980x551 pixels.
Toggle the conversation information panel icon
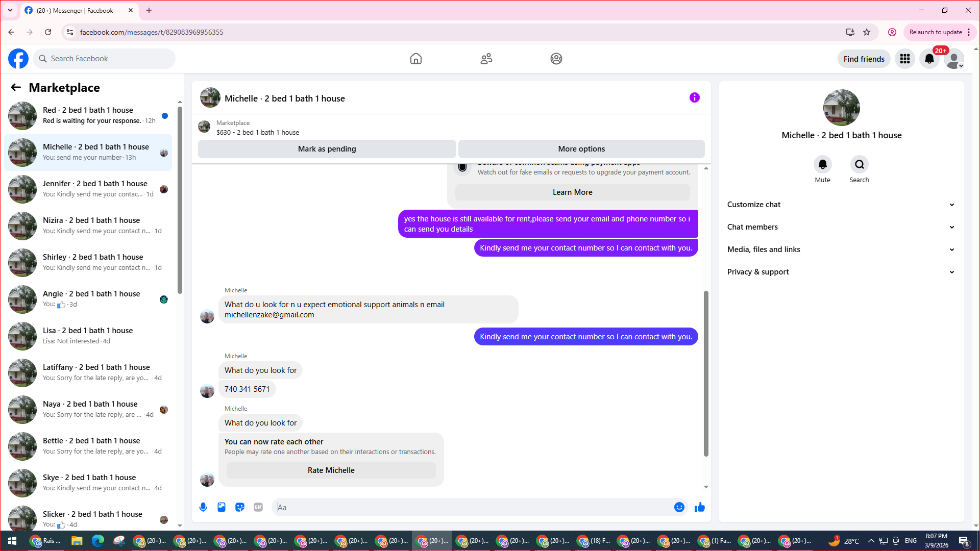(x=694, y=97)
